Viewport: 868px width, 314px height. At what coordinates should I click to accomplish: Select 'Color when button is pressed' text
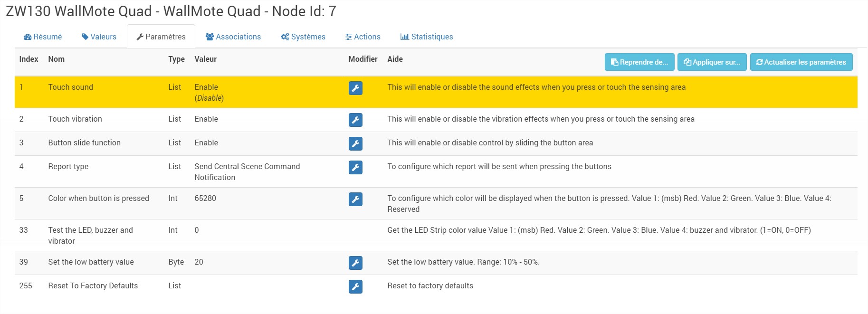click(x=98, y=198)
